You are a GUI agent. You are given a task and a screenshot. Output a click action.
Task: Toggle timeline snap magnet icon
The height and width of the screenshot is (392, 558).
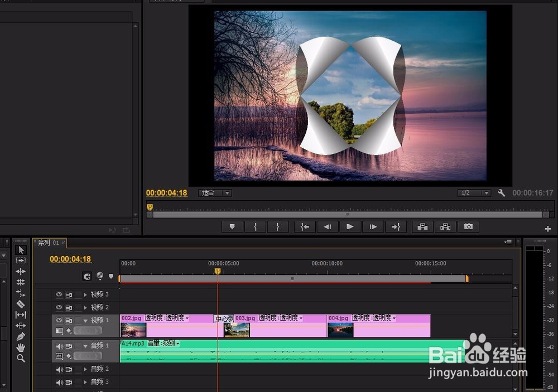pos(87,276)
